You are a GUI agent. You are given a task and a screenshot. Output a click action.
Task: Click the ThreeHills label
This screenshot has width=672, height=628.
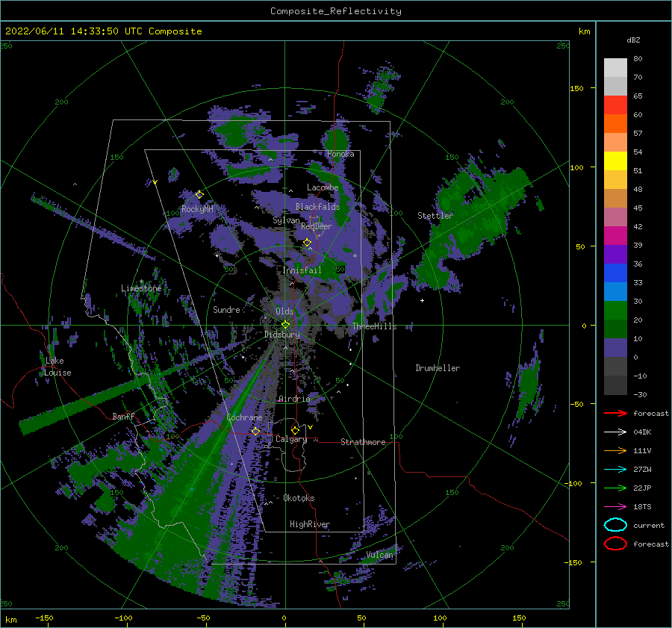tap(375, 326)
